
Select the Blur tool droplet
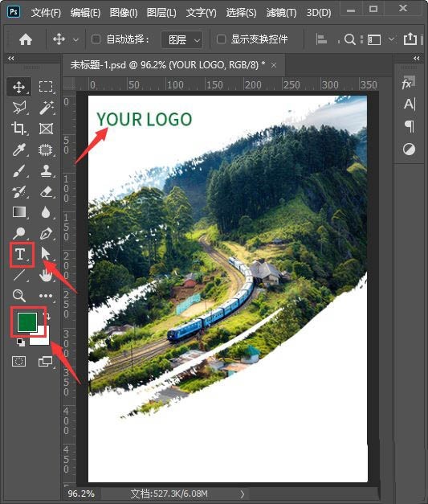(46, 212)
